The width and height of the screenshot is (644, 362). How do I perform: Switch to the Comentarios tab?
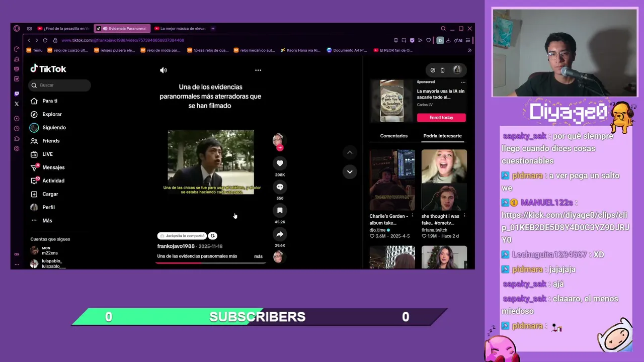click(x=394, y=136)
